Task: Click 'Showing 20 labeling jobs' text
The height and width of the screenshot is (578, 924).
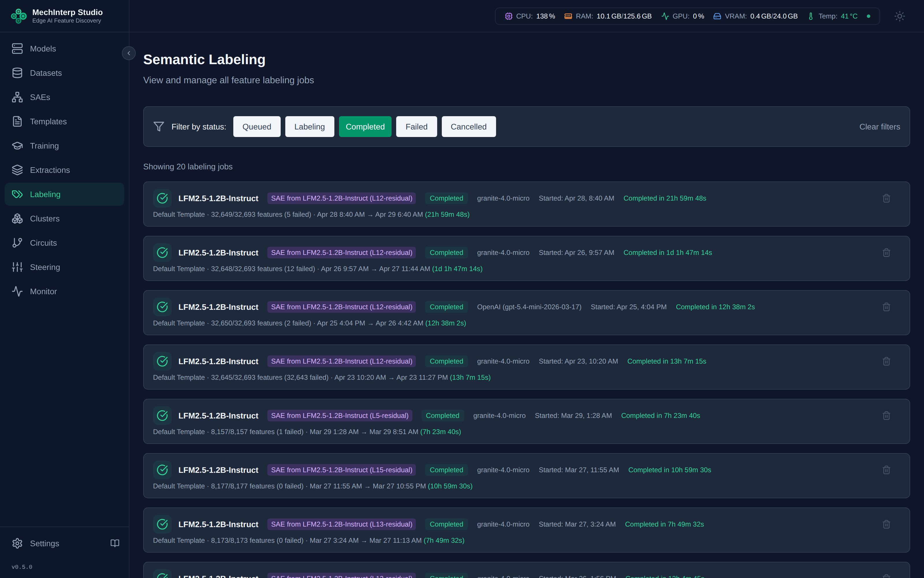Action: click(x=188, y=167)
